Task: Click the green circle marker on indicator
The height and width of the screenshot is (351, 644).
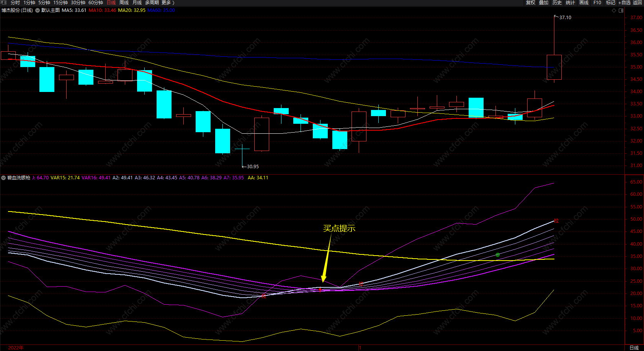Action: click(498, 255)
